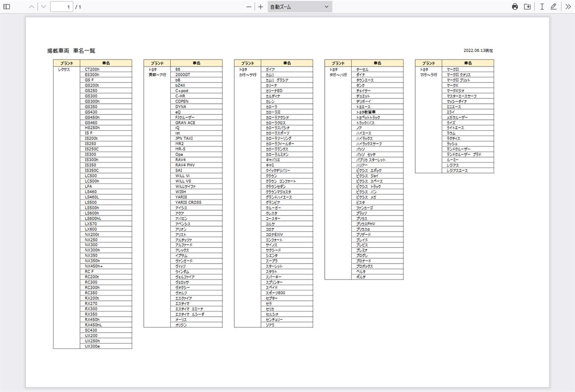
Task: Click the HS250h cell
Action: click(106, 128)
